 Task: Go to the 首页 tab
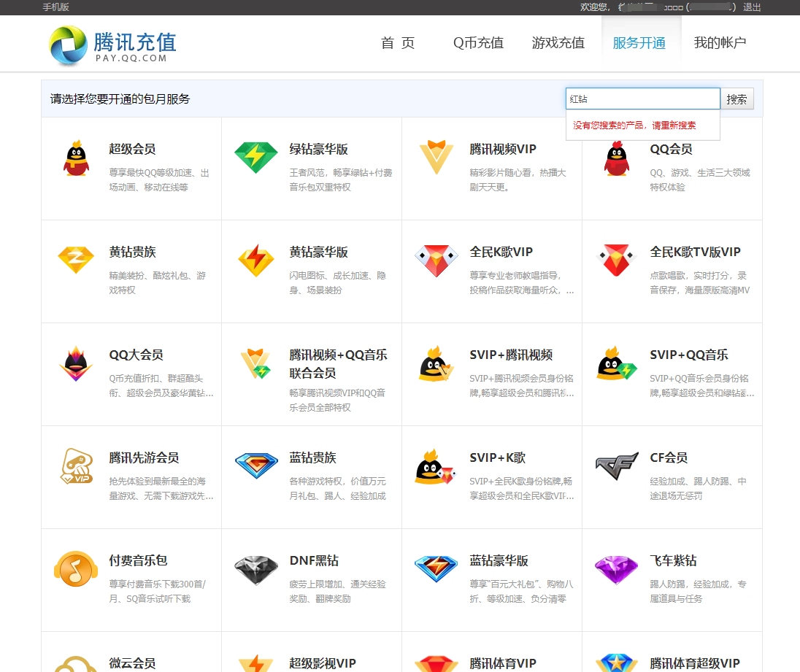click(398, 43)
